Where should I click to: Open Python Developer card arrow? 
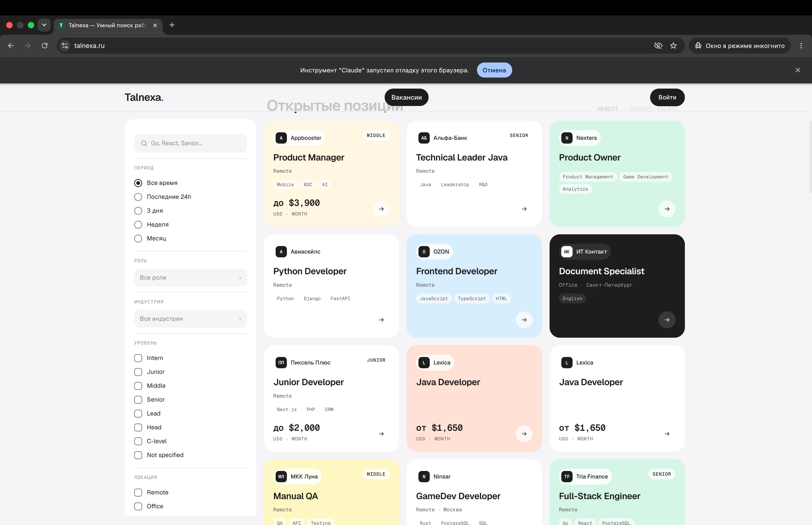click(381, 320)
